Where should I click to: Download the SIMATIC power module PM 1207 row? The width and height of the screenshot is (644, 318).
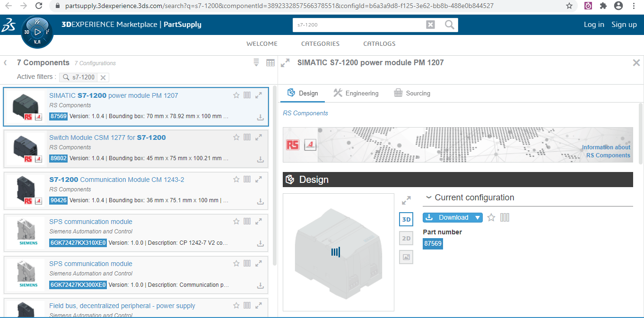[x=260, y=118]
